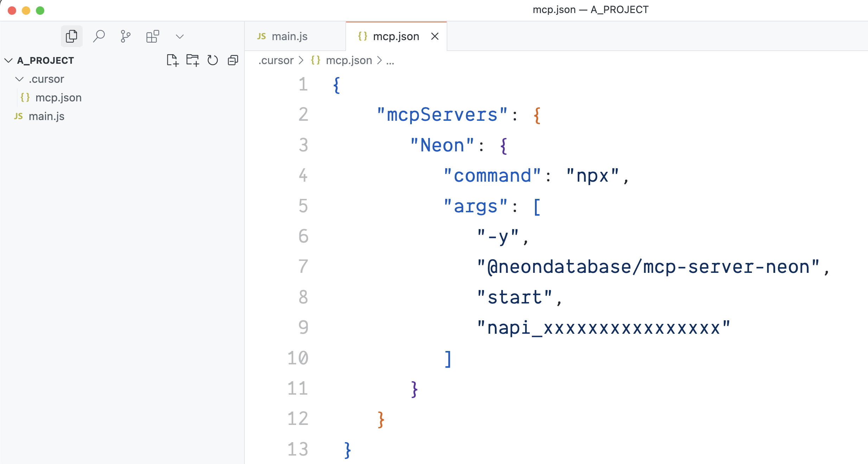Open the activity bar chevron dropdown
Viewport: 868px width, 464px height.
(x=179, y=36)
